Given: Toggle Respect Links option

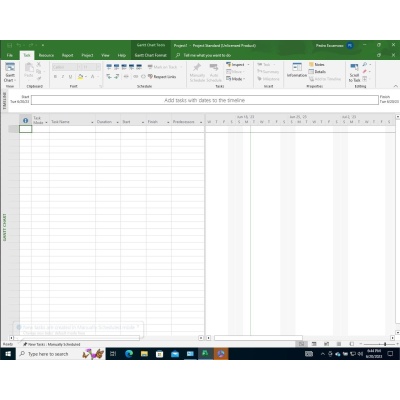Looking at the screenshot, I should [162, 77].
